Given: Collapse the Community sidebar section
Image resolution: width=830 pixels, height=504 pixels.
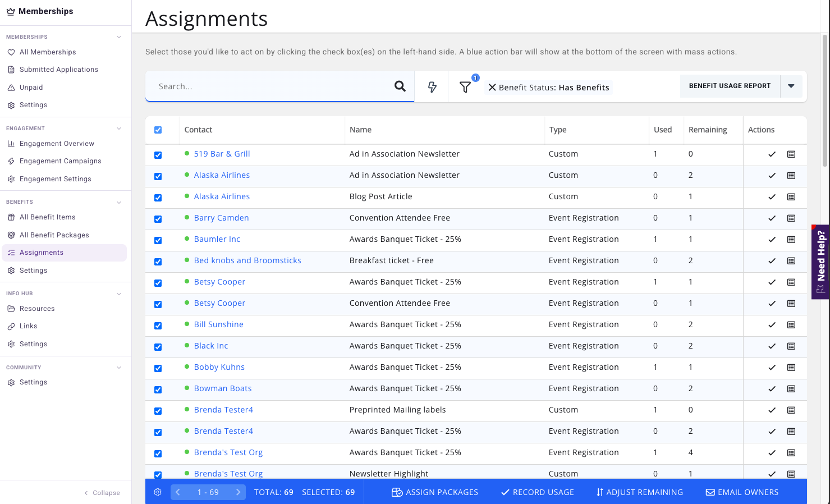Looking at the screenshot, I should click(119, 368).
